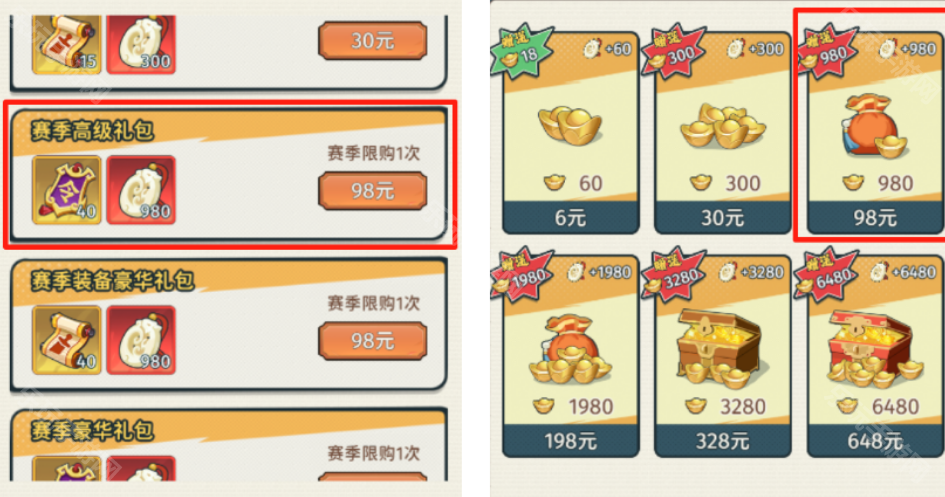Tap the red 赠送 300 bonus badge
The width and height of the screenshot is (945, 497).
click(673, 53)
